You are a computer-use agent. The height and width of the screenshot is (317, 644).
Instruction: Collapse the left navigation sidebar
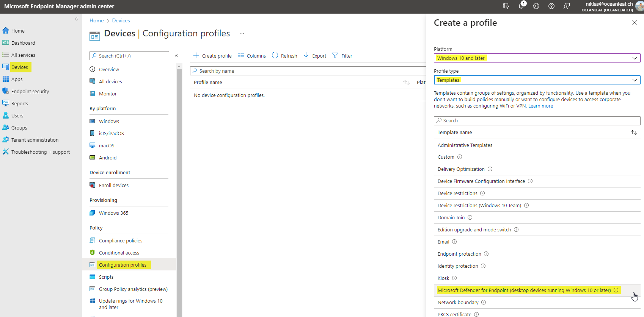point(77,19)
